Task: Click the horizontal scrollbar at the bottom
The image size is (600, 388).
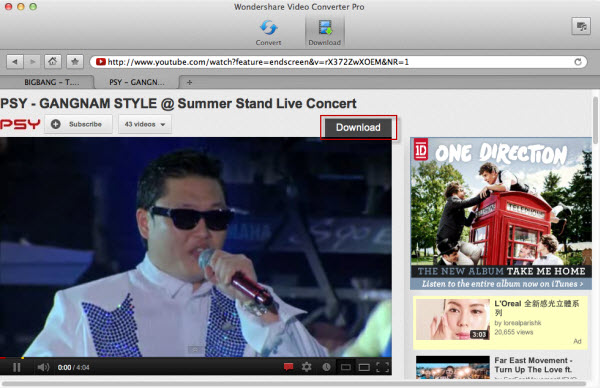Action: point(294,383)
